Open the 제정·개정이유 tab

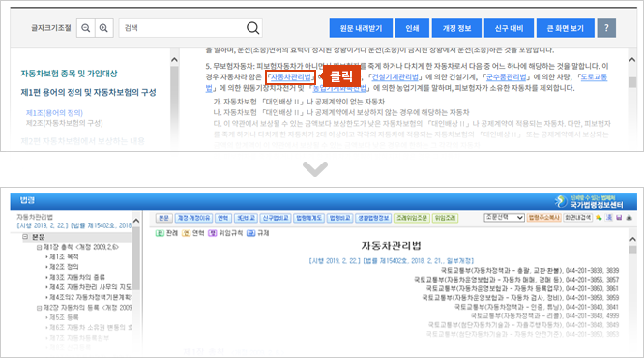(x=193, y=218)
